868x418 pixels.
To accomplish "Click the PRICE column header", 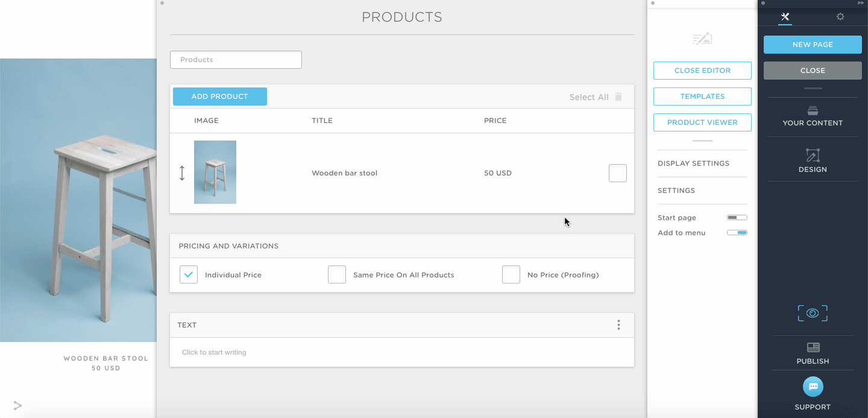I will 495,121.
